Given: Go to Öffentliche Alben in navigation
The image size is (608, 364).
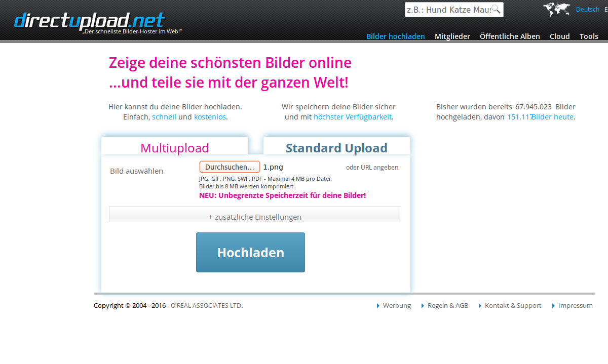Looking at the screenshot, I should click(510, 36).
